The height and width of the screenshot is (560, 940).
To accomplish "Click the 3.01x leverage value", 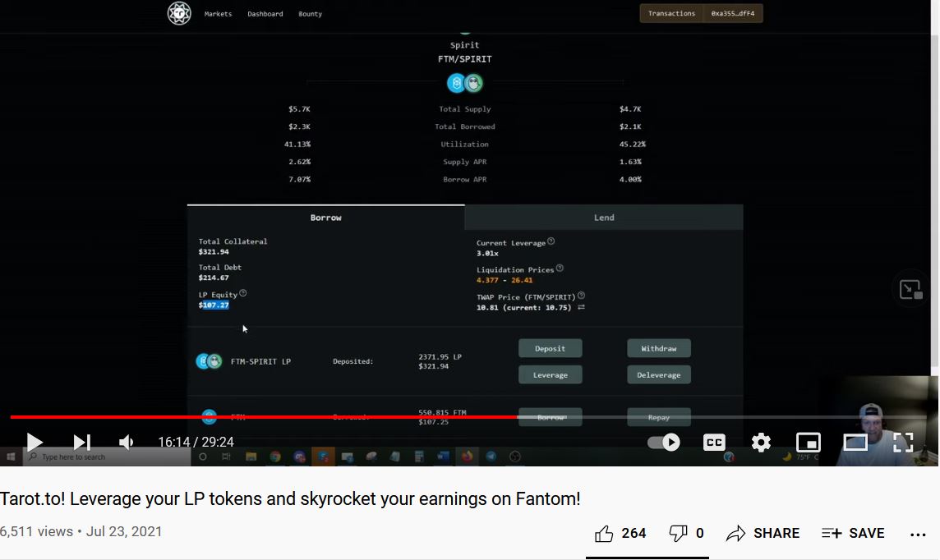I will click(x=487, y=253).
